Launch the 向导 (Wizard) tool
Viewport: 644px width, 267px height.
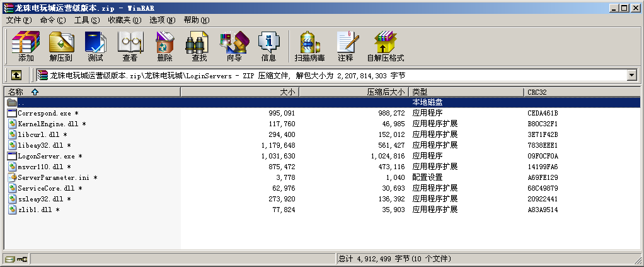(x=234, y=47)
